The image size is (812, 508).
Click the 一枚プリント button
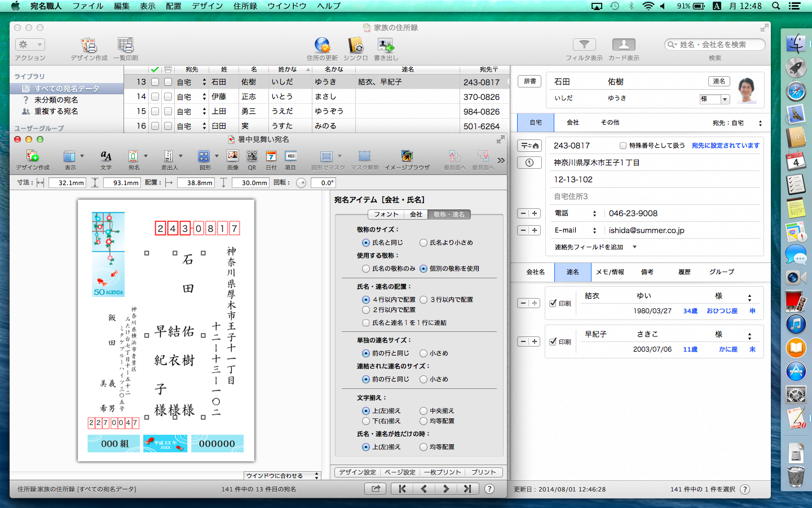tap(443, 472)
